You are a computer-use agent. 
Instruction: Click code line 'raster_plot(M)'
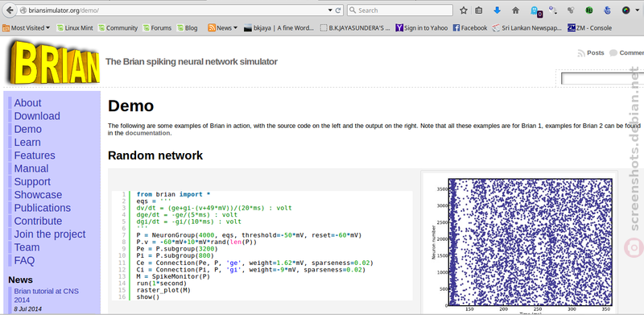[163, 290]
